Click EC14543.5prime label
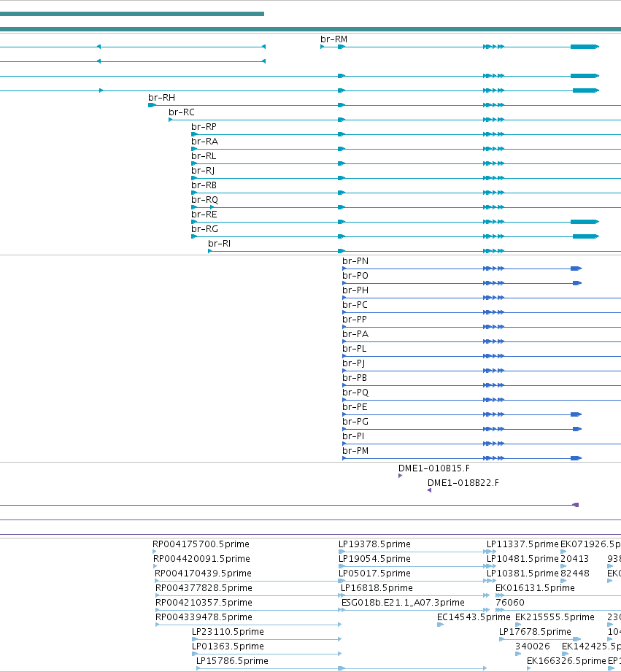This screenshot has height=672, width=621. 474,617
